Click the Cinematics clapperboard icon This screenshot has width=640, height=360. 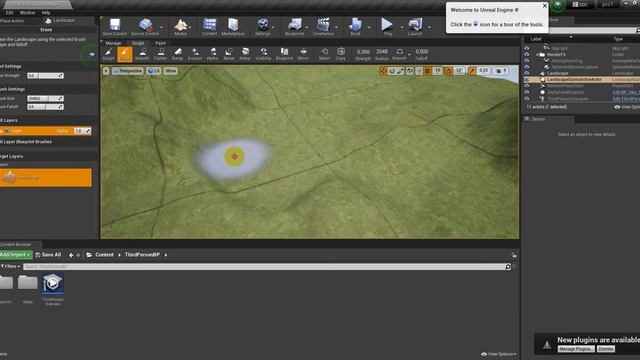pyautogui.click(x=323, y=27)
